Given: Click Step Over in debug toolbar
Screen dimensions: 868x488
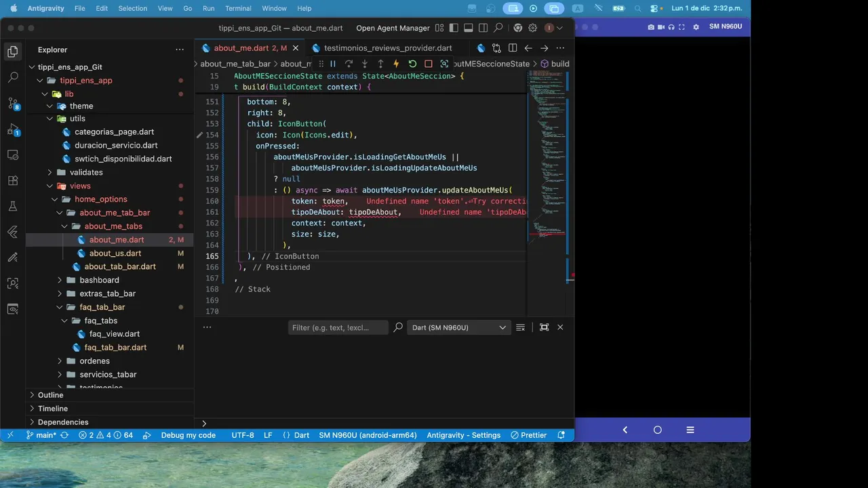Looking at the screenshot, I should tap(349, 64).
